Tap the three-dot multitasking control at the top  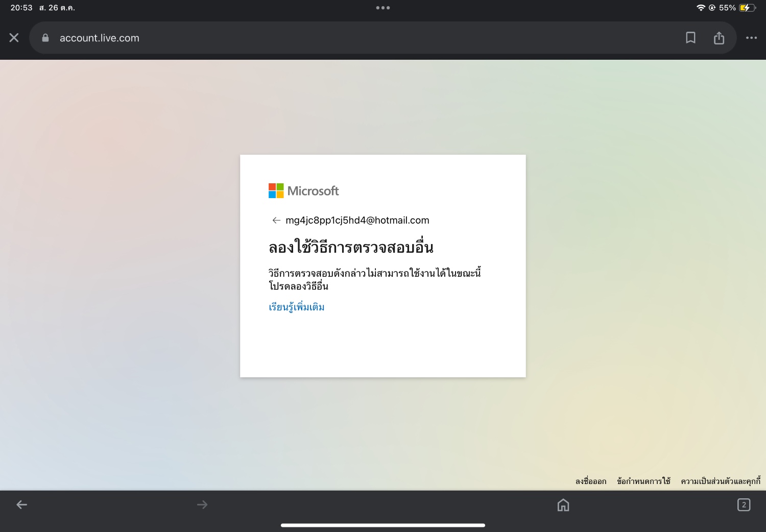click(x=383, y=8)
